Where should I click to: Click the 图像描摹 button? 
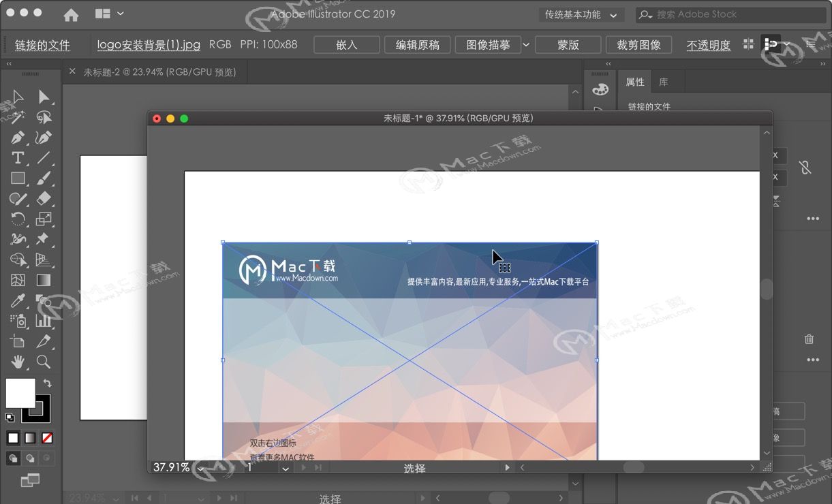pos(488,45)
